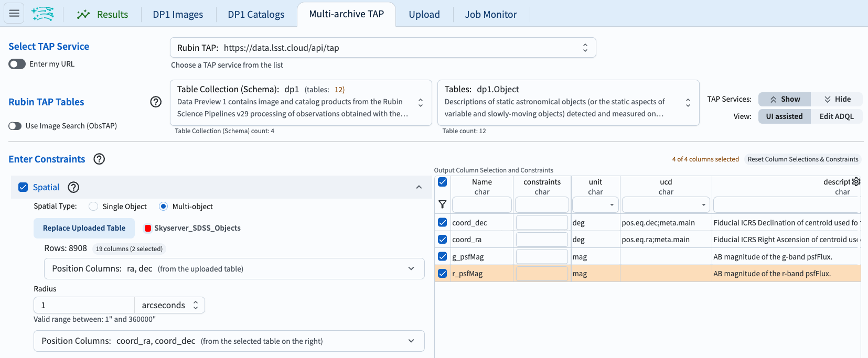868x358 pixels.
Task: Open help for Enter Constraints
Action: pos(99,159)
